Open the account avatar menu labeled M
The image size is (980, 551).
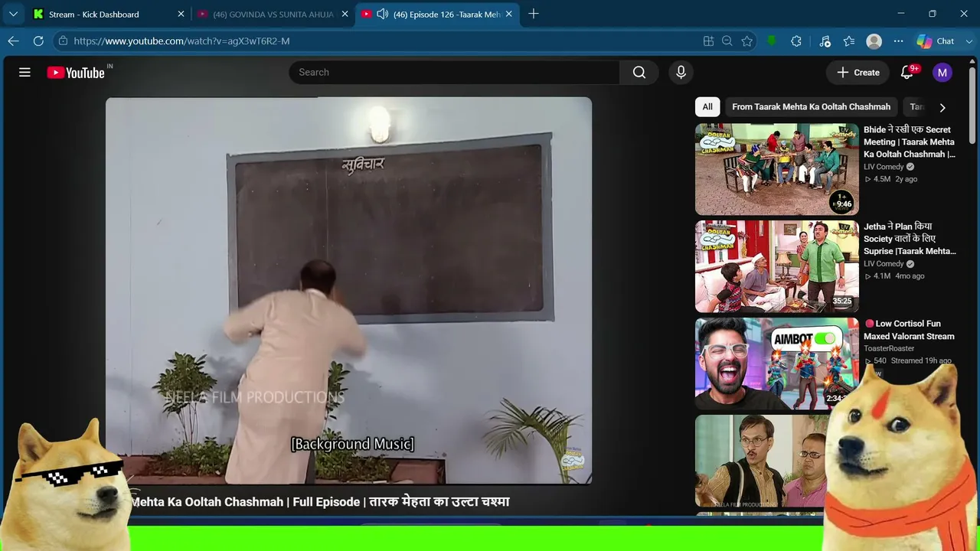[942, 73]
